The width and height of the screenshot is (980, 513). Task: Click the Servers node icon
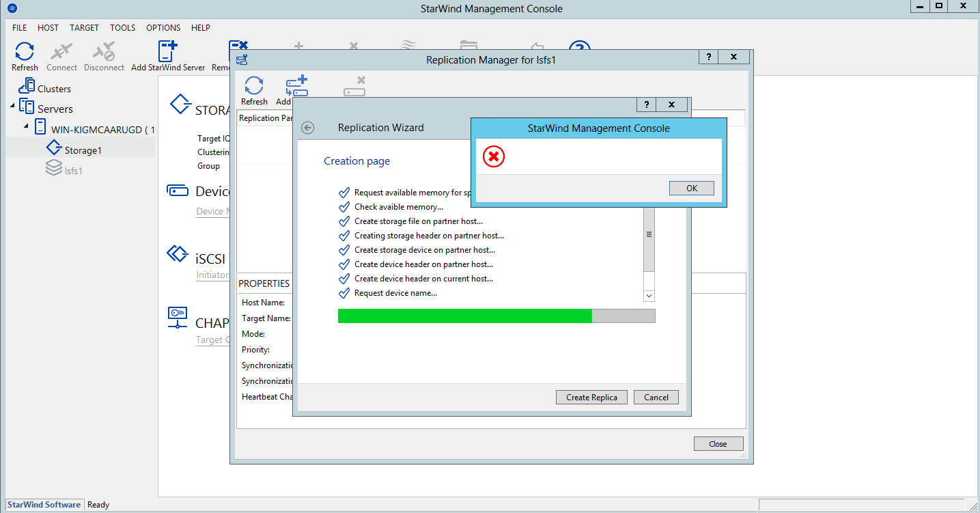(27, 106)
